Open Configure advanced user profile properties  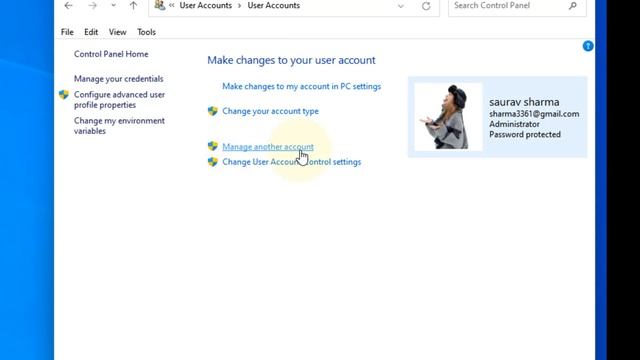click(x=119, y=100)
